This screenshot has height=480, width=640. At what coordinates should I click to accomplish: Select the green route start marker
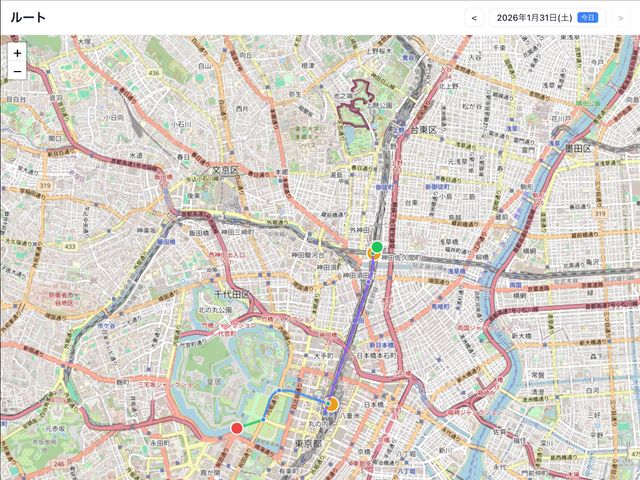tap(377, 246)
